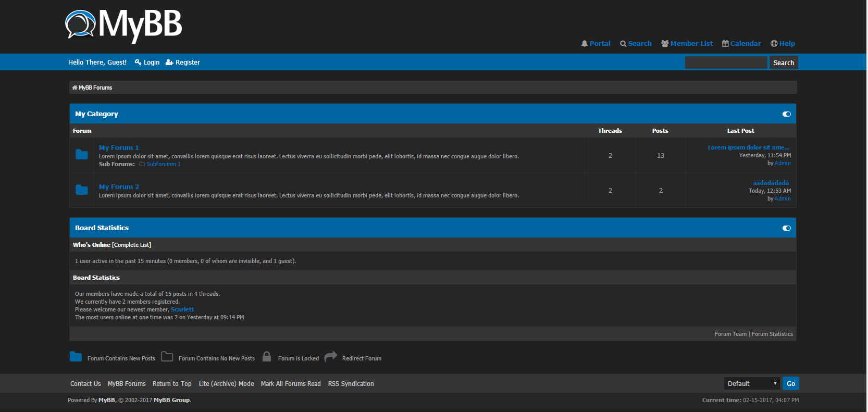
Task: Click the Portal bell icon
Action: [584, 44]
